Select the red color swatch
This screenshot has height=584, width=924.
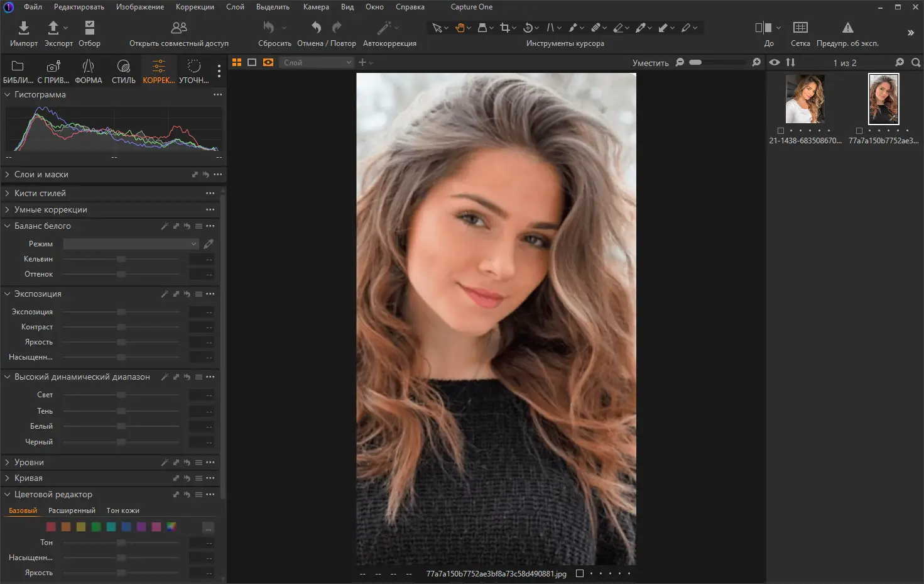(51, 527)
